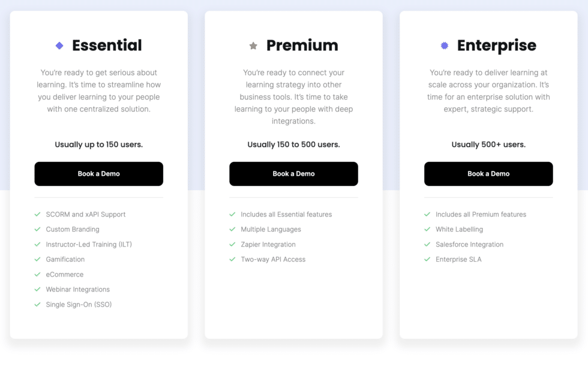Screen dimensions: 588x366
Task: Click the checkmark beside SCORM and xAPI Support
Action: 38,214
